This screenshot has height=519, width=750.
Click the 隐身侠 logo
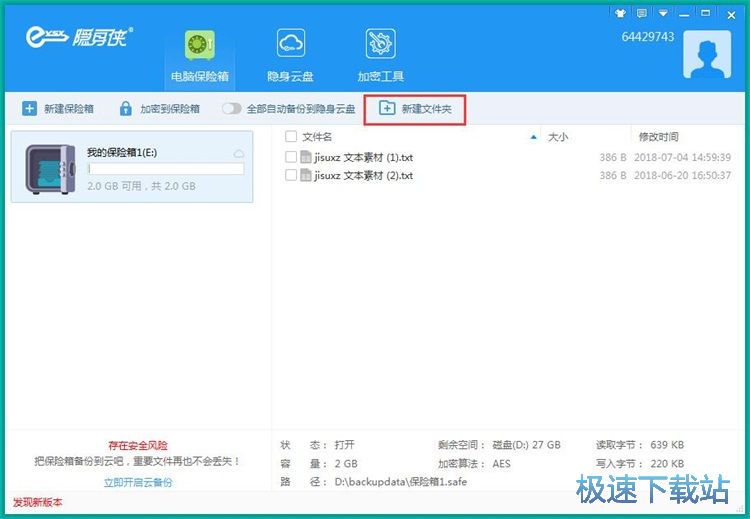point(79,37)
